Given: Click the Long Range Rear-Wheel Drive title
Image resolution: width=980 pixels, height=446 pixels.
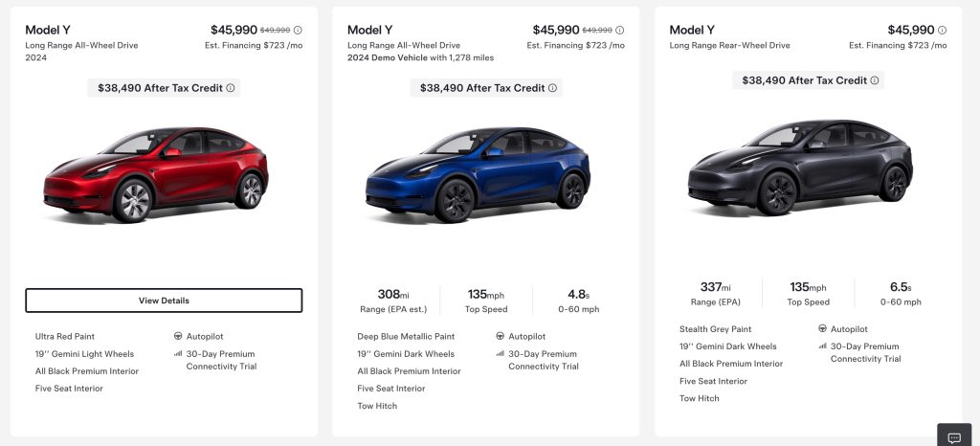Looking at the screenshot, I should [x=729, y=45].
